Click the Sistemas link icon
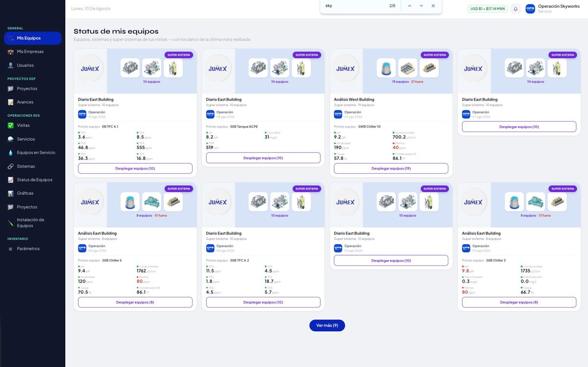 (x=11, y=166)
